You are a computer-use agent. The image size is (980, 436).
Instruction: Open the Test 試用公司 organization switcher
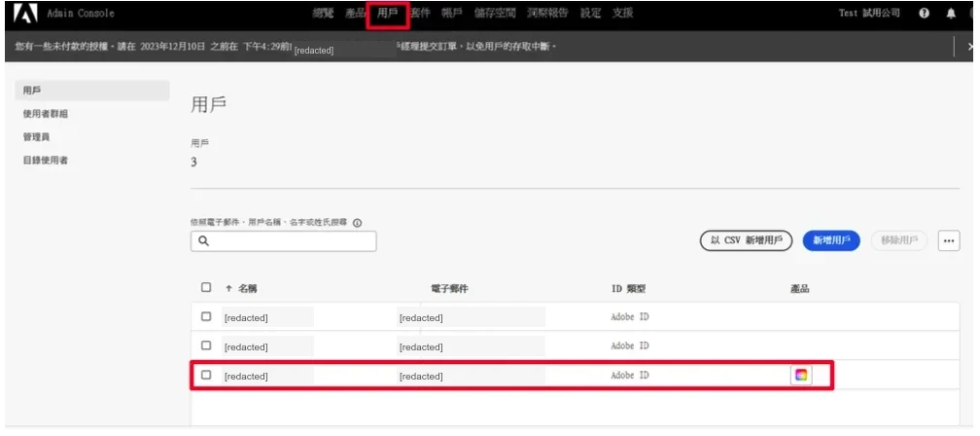[869, 13]
